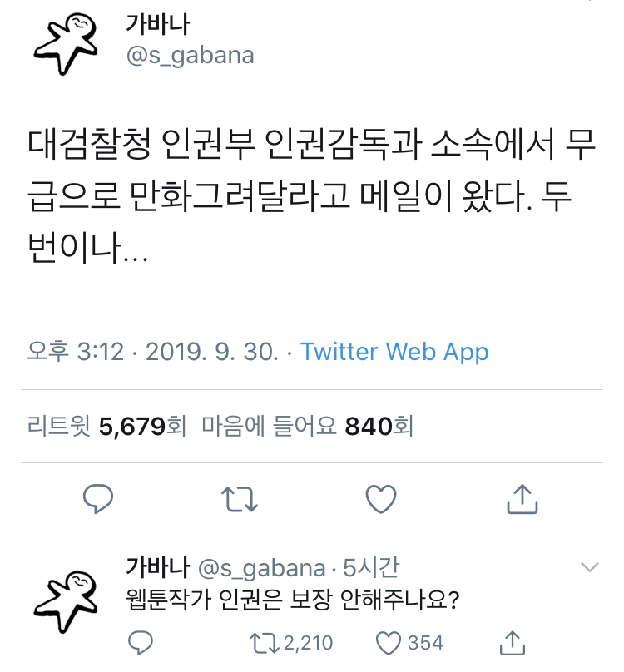Share the 웹툰작가 인권 reply tweet
This screenshot has width=624, height=672.
click(x=513, y=642)
